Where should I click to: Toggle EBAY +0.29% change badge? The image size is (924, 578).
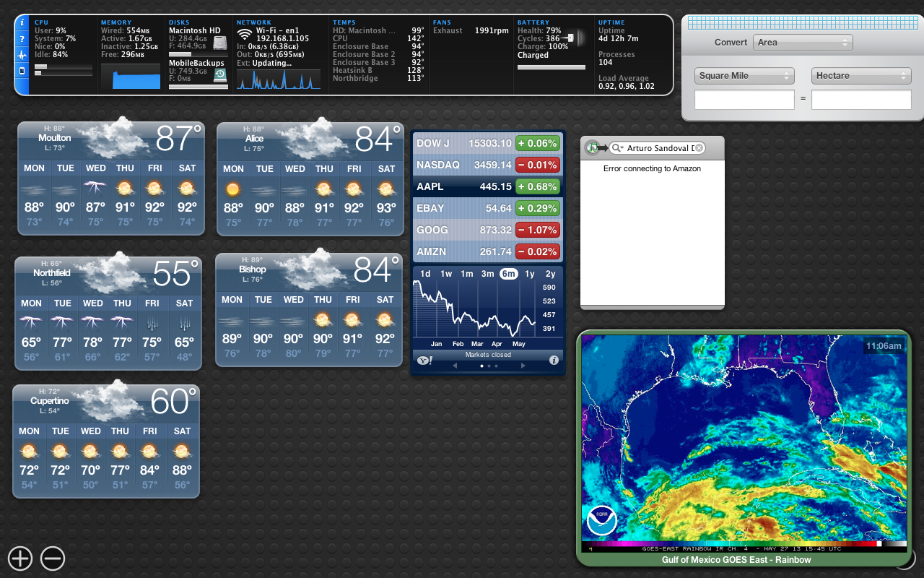(537, 208)
